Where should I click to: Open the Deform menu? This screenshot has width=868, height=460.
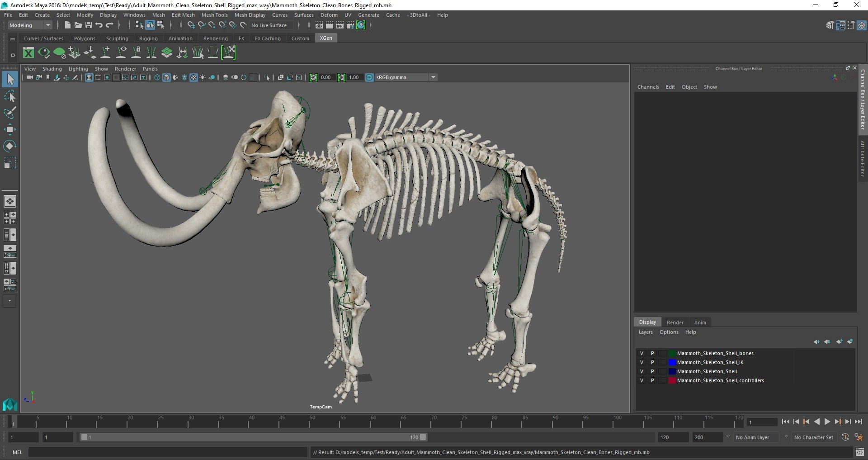coord(329,15)
